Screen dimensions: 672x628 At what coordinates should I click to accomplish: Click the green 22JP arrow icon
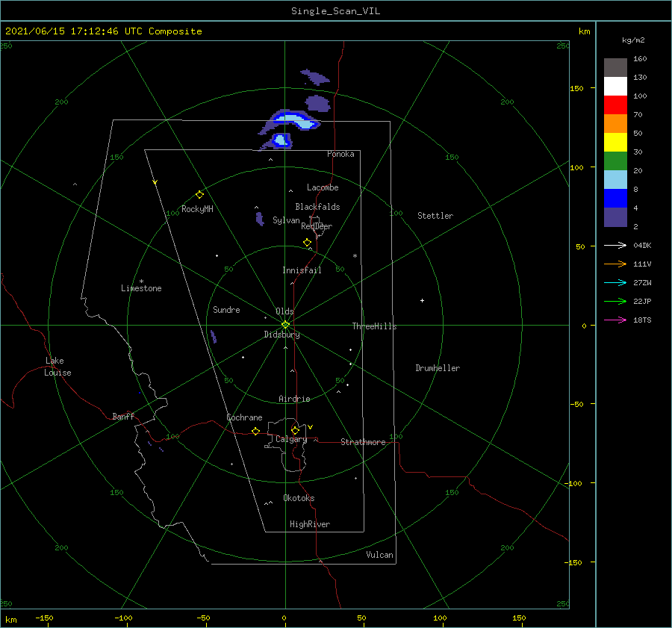tap(615, 302)
